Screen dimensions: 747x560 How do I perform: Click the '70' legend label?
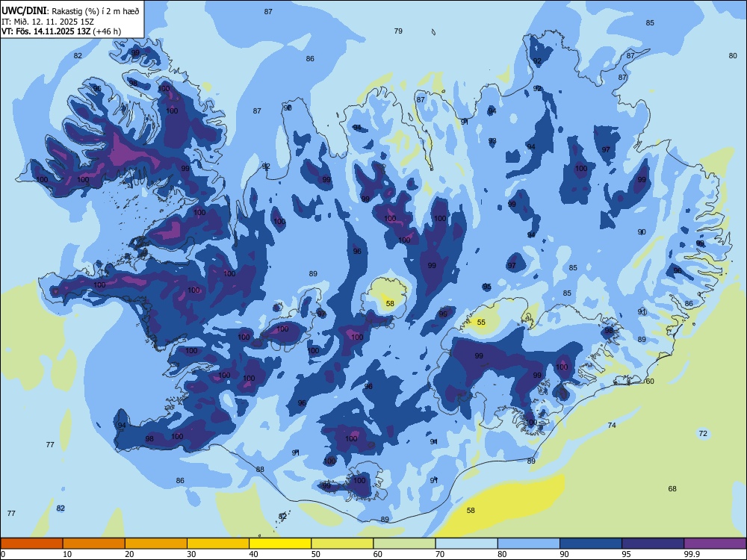tap(440, 554)
